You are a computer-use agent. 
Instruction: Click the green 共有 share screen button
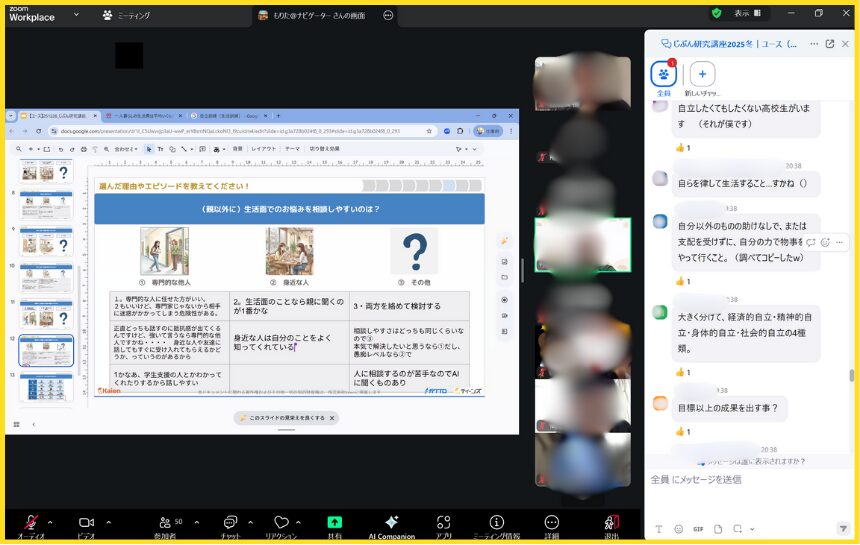pos(334,525)
